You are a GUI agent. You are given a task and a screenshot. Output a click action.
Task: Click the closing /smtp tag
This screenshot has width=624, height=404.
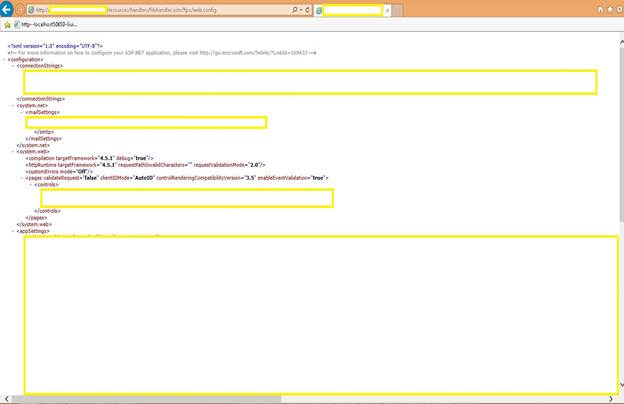tap(44, 132)
